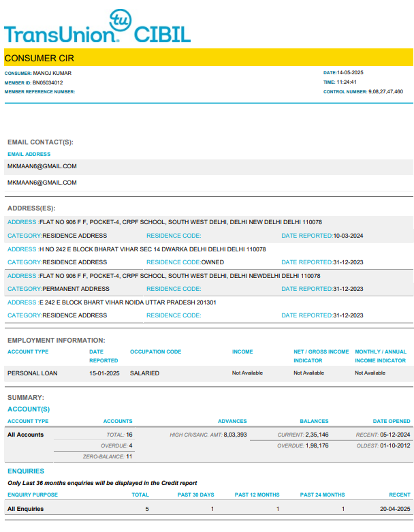Click the TransUnion 'tu' circle logo

121,20
